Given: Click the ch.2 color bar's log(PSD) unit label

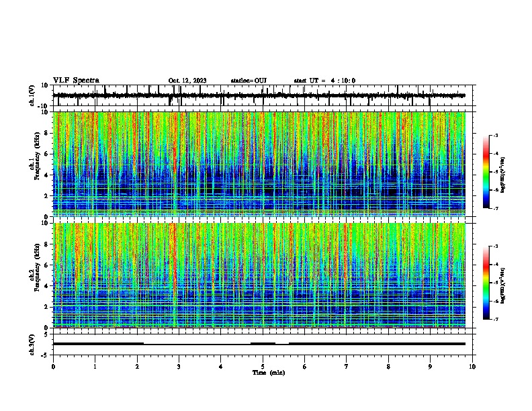Looking at the screenshot, I should point(503,285).
